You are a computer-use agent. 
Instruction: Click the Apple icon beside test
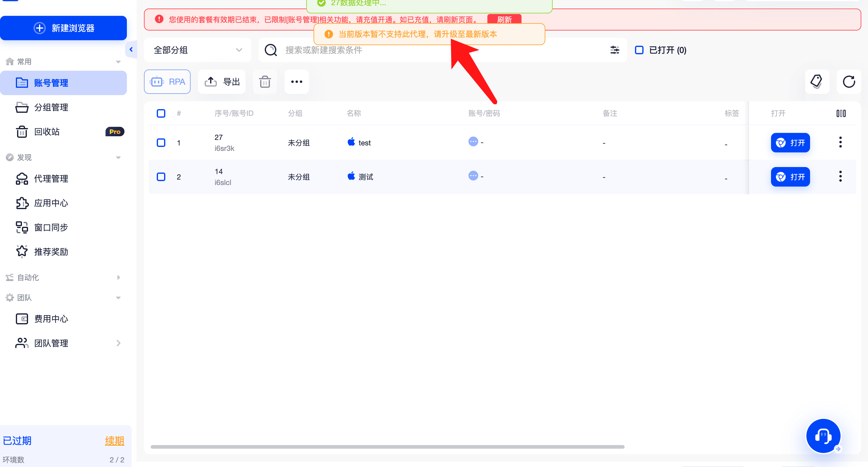pyautogui.click(x=351, y=142)
